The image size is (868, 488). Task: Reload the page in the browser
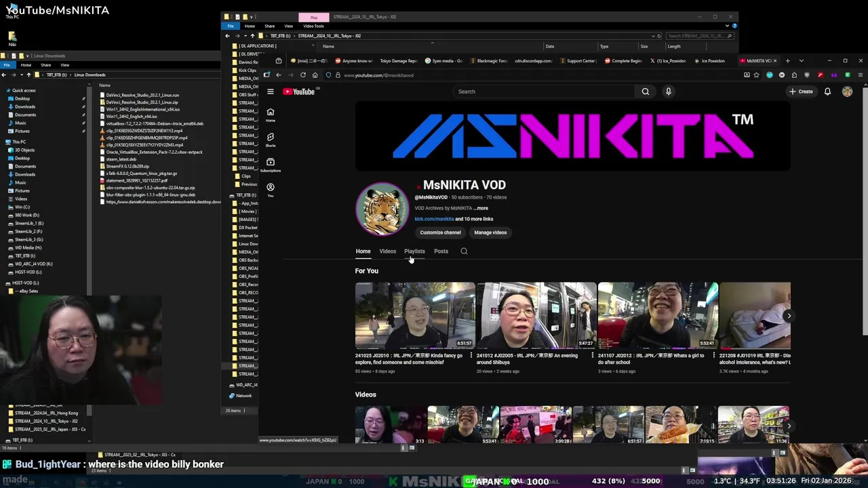click(x=303, y=75)
